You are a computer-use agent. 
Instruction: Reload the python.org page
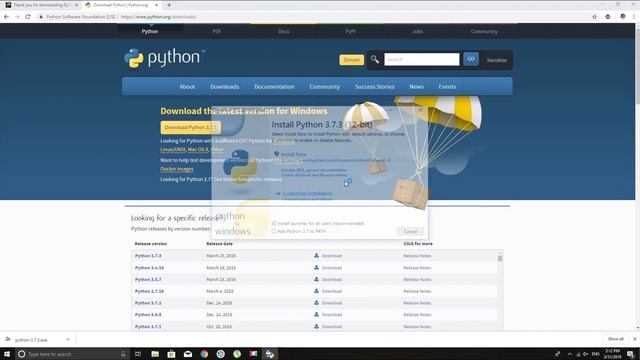[x=28, y=17]
